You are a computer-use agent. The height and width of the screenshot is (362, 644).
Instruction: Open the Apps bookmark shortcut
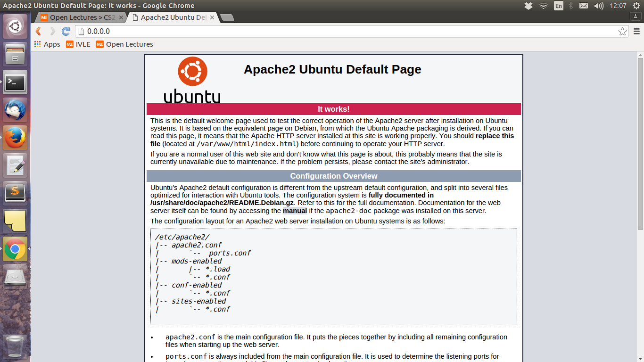click(47, 44)
